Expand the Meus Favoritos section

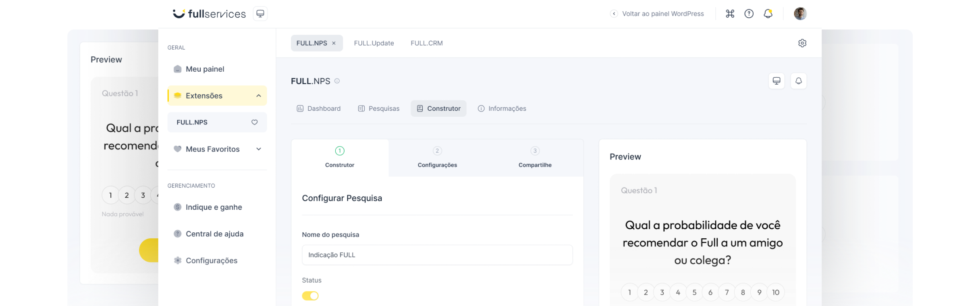(258, 149)
